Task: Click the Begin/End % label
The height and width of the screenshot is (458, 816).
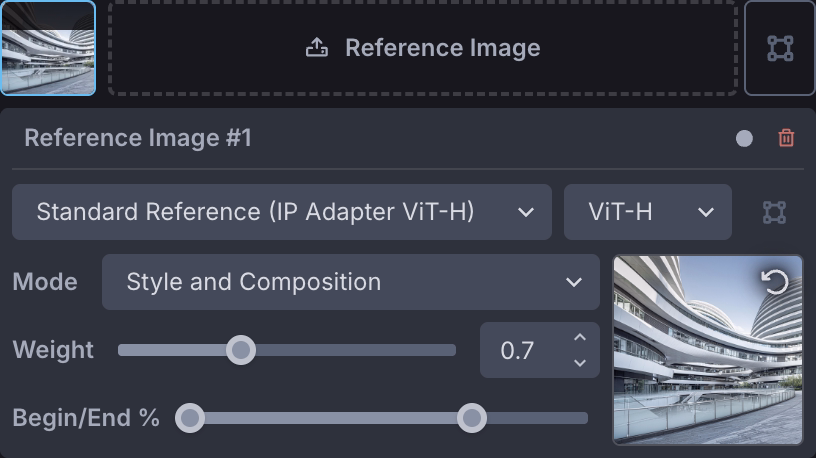Action: pos(86,418)
